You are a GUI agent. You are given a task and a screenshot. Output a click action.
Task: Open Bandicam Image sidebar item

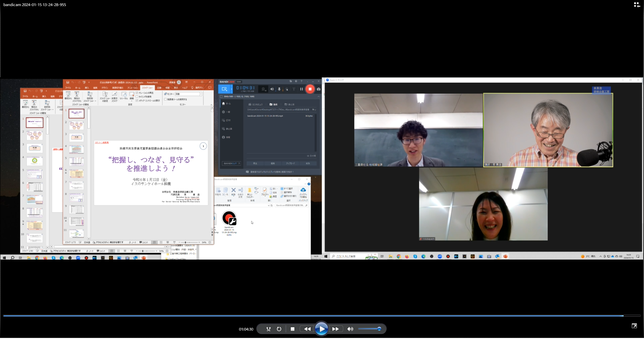(x=226, y=129)
